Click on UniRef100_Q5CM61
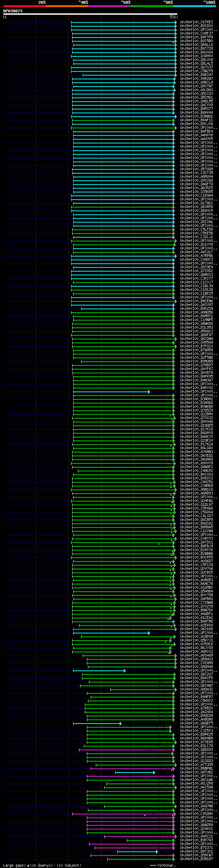Image resolution: width=219 pixels, height=868 pixels. (196, 98)
